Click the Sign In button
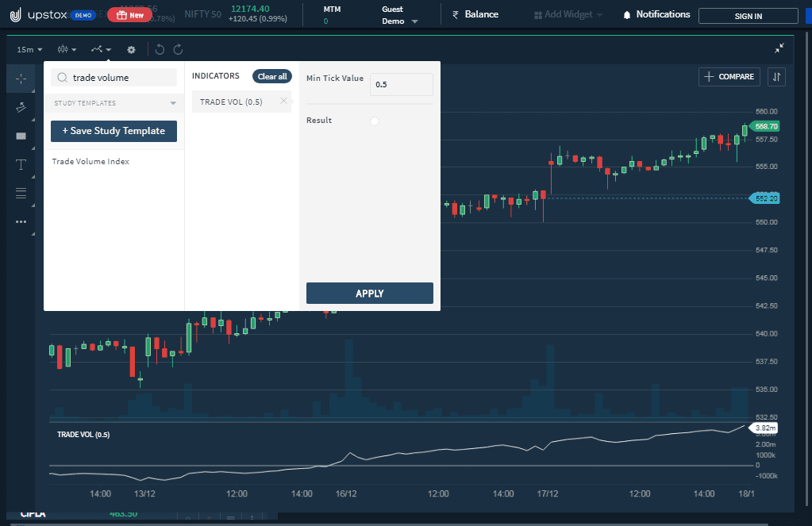Image resolution: width=812 pixels, height=526 pixels. pyautogui.click(x=749, y=16)
